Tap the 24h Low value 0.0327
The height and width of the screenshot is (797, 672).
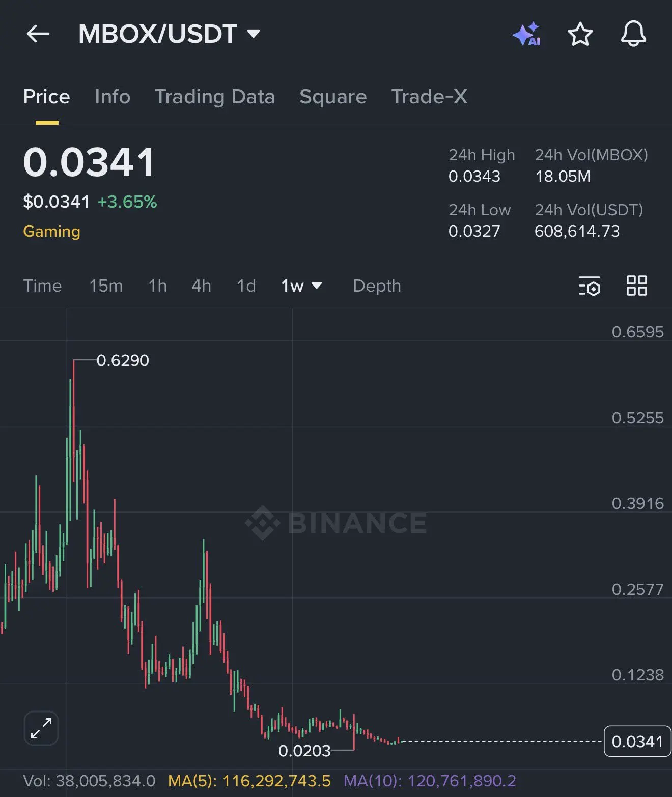coord(474,232)
